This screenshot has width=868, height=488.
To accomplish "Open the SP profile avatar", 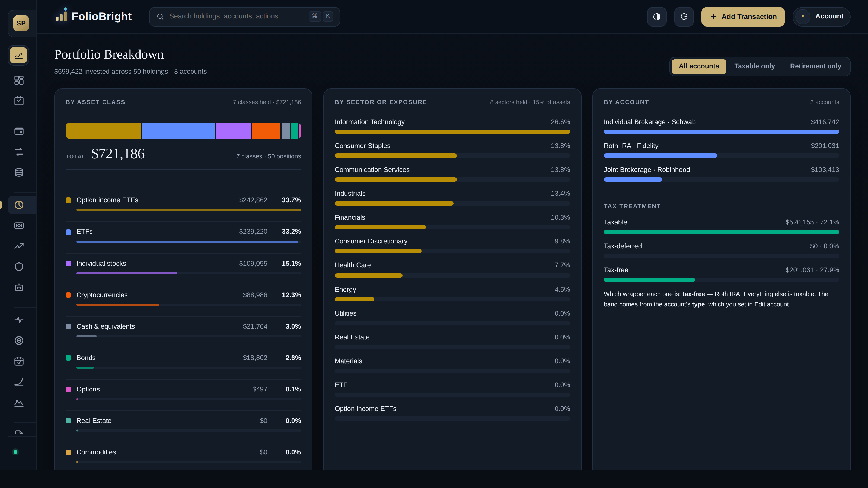I will [21, 23].
